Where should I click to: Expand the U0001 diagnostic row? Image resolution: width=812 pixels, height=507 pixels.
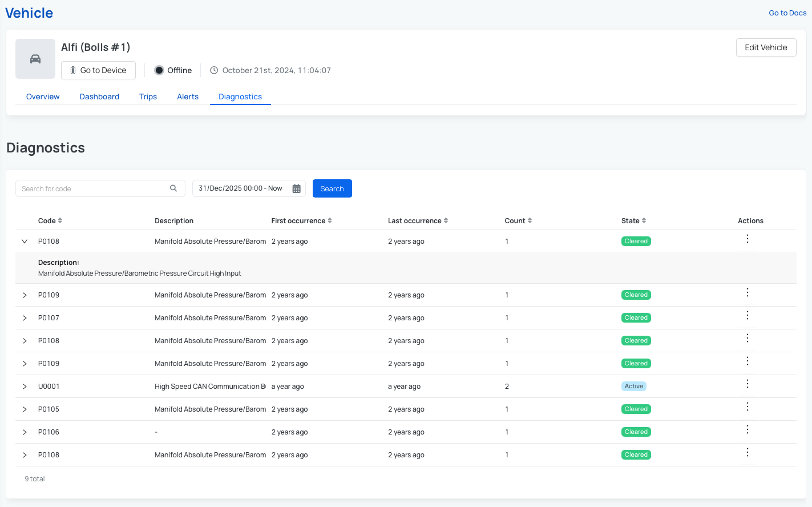(x=25, y=387)
